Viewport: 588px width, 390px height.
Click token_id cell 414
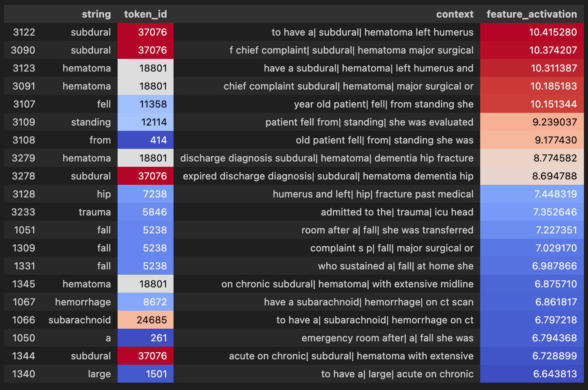[158, 140]
